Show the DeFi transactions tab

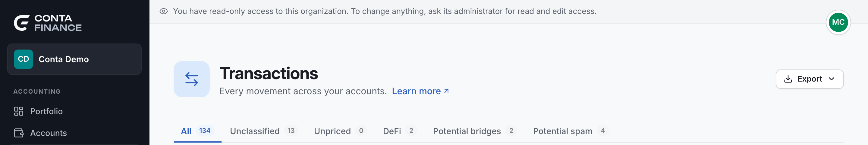[400, 131]
